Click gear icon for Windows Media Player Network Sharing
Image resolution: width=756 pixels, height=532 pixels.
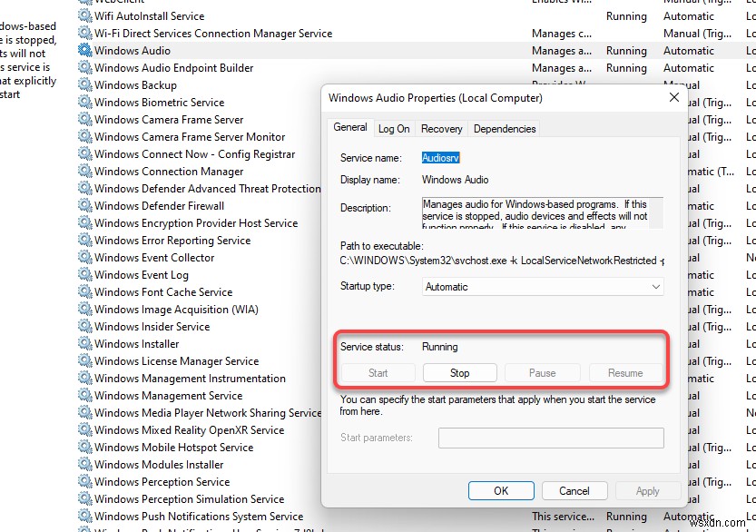tap(85, 412)
